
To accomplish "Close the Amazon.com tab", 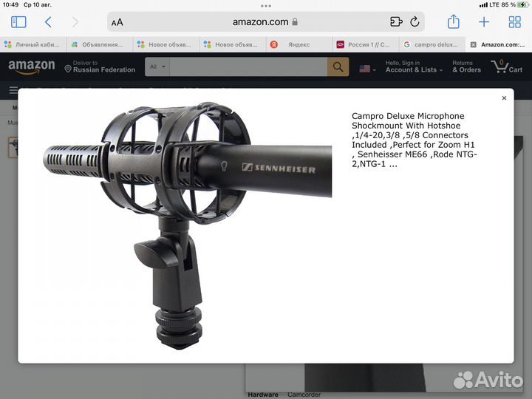I will (474, 45).
